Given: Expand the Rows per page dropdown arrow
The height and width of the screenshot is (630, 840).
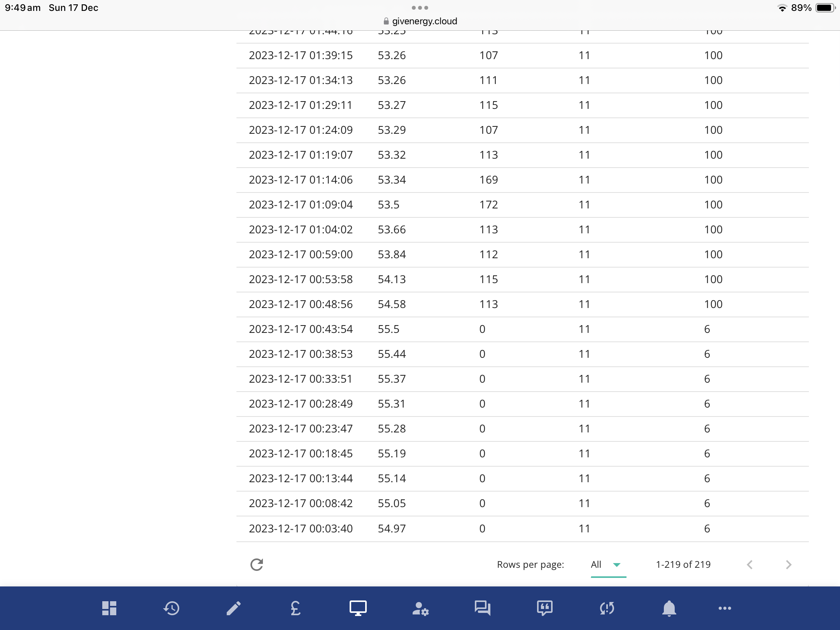Looking at the screenshot, I should coord(617,565).
